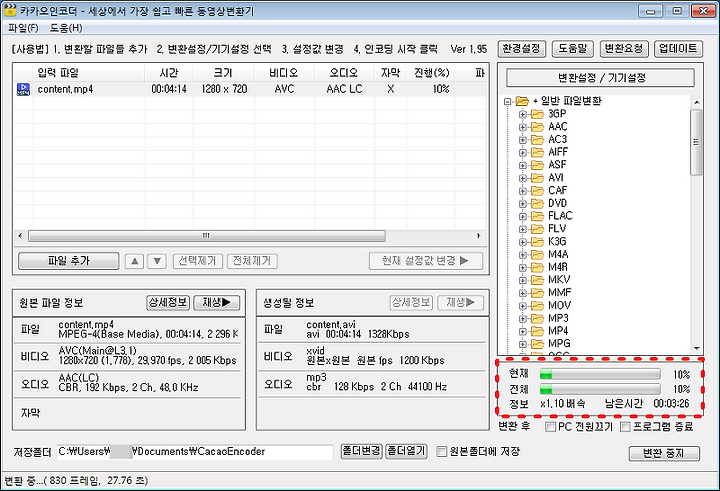Click the 시간 column header

pyautogui.click(x=169, y=73)
